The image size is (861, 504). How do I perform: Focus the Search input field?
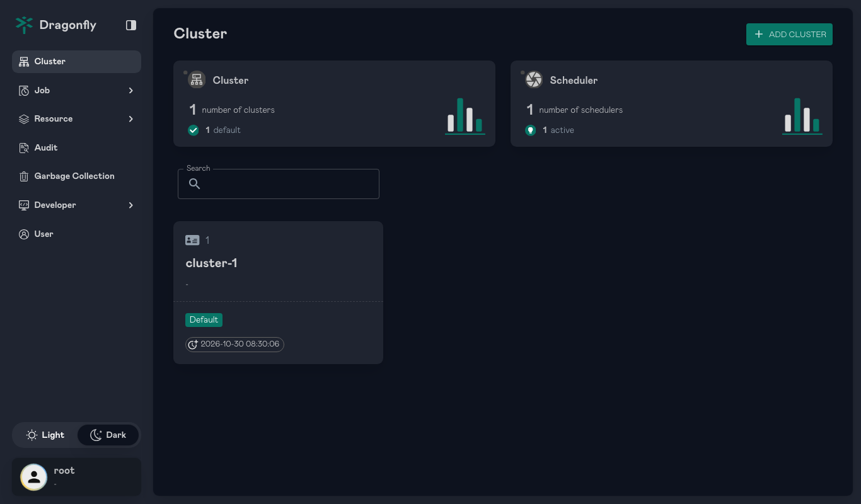[279, 184]
